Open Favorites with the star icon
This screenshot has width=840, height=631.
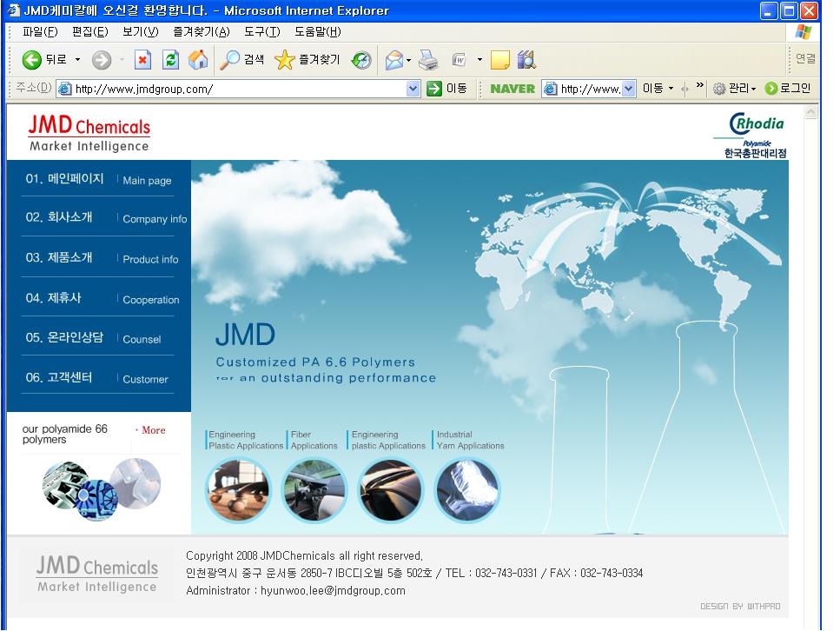click(x=284, y=59)
